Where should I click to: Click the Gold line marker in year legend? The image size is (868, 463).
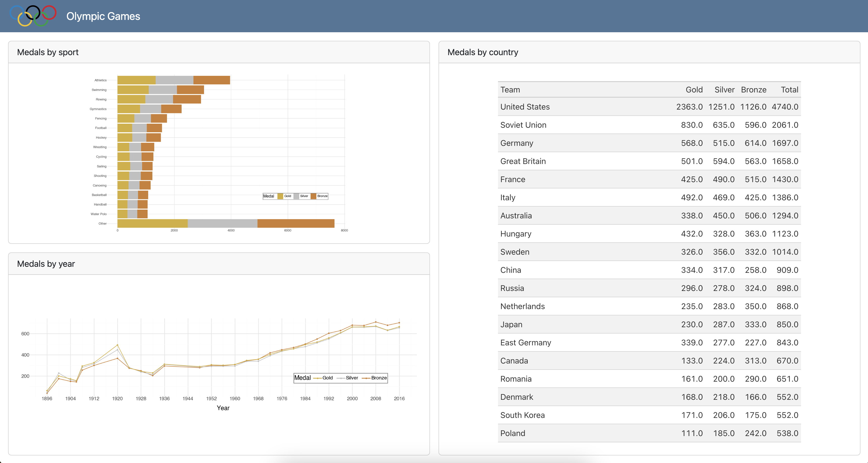pyautogui.click(x=317, y=378)
